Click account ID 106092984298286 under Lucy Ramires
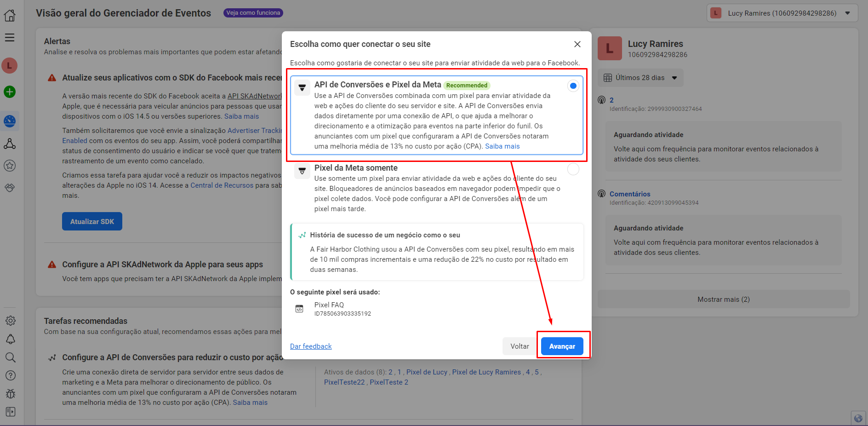The height and width of the screenshot is (426, 868). [657, 55]
